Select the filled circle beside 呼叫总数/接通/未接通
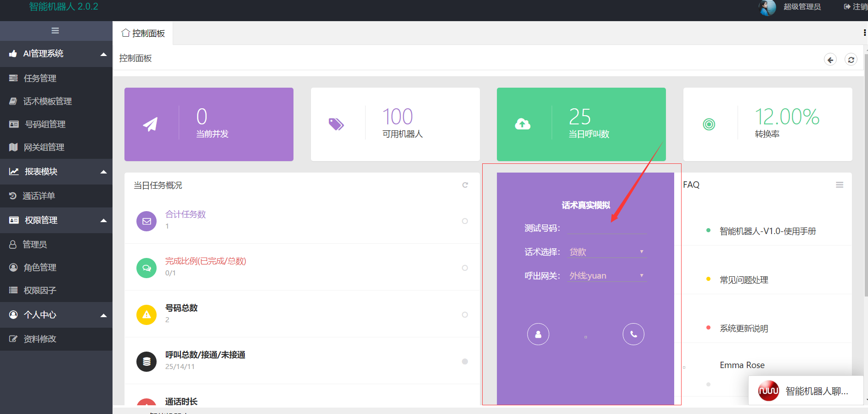Viewport: 868px width, 414px height. point(465,362)
